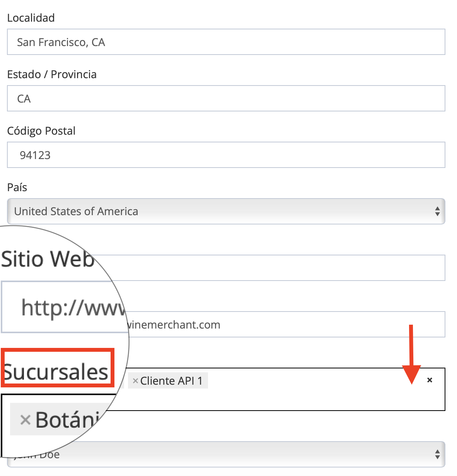Viewport: 457px width, 476px height.
Task: Click the Localidad label
Action: 31,18
